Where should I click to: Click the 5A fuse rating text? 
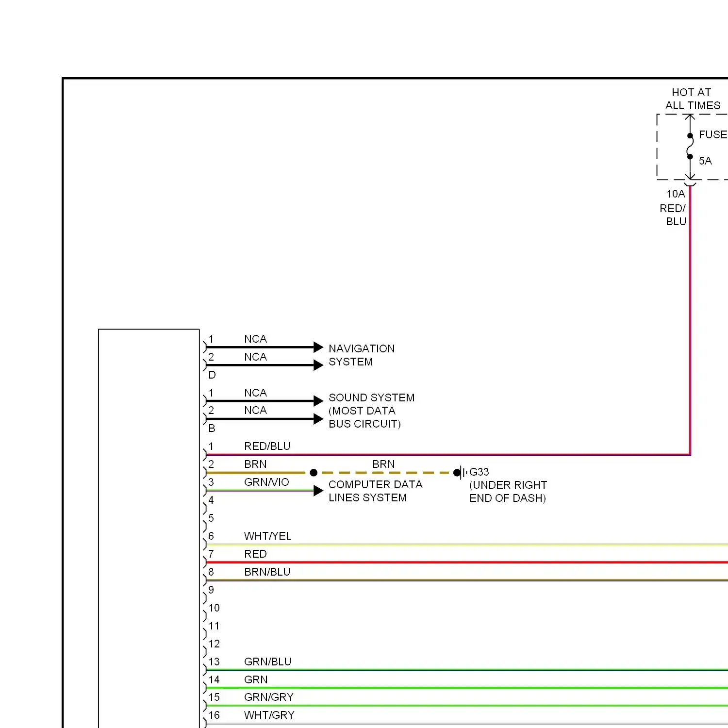705,161
